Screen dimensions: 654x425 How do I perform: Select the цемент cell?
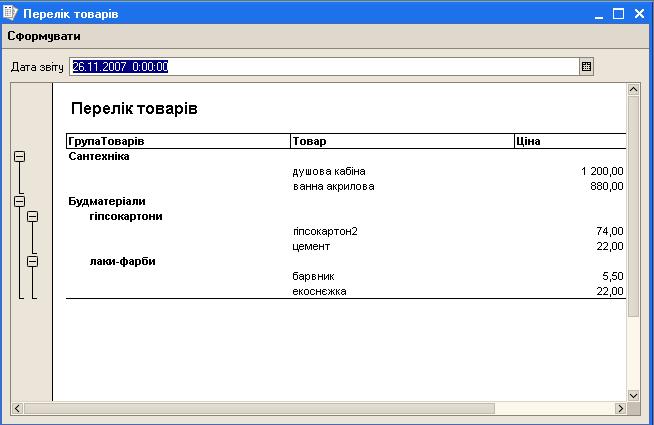tap(311, 246)
